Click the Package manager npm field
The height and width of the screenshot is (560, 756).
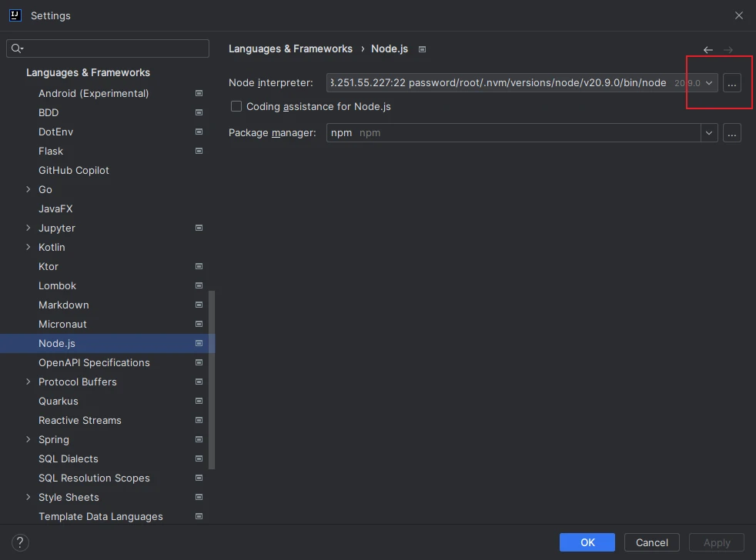pos(513,133)
